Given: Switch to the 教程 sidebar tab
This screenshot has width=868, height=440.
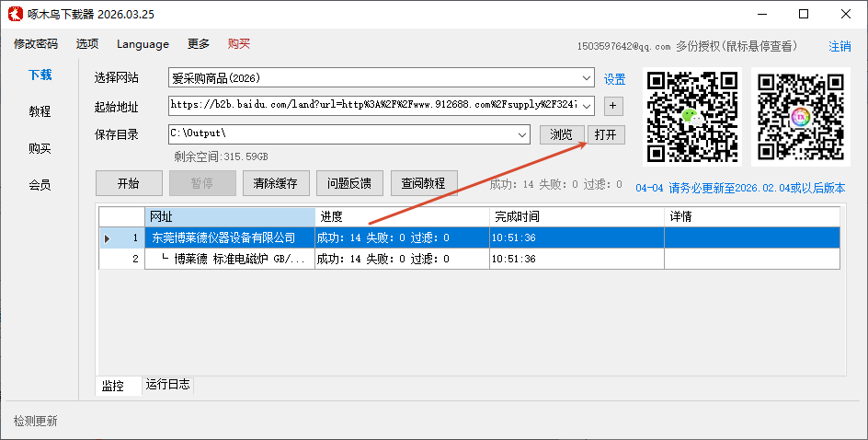Looking at the screenshot, I should pyautogui.click(x=40, y=111).
